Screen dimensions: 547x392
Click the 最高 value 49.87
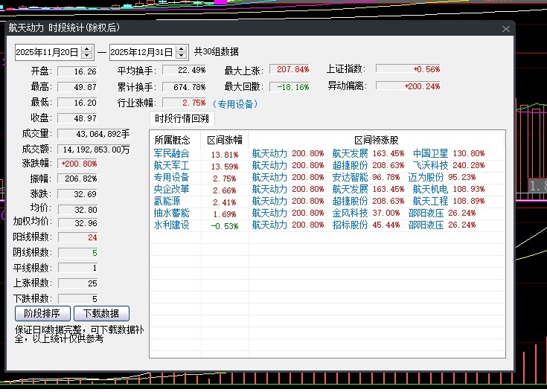point(77,87)
